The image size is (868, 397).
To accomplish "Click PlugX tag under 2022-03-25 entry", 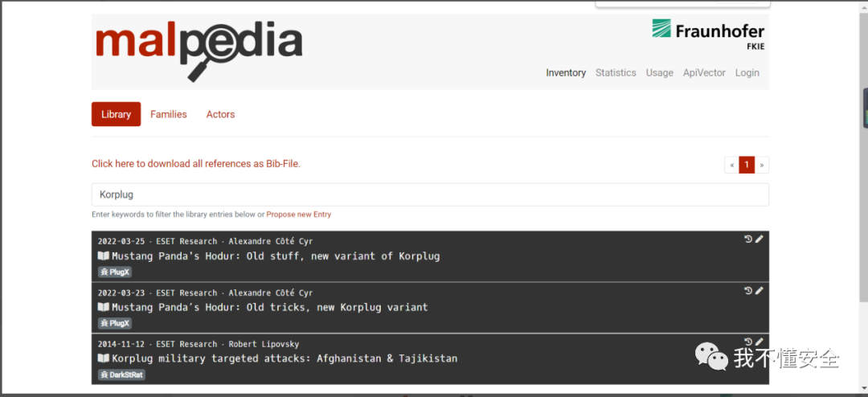I will [x=115, y=272].
